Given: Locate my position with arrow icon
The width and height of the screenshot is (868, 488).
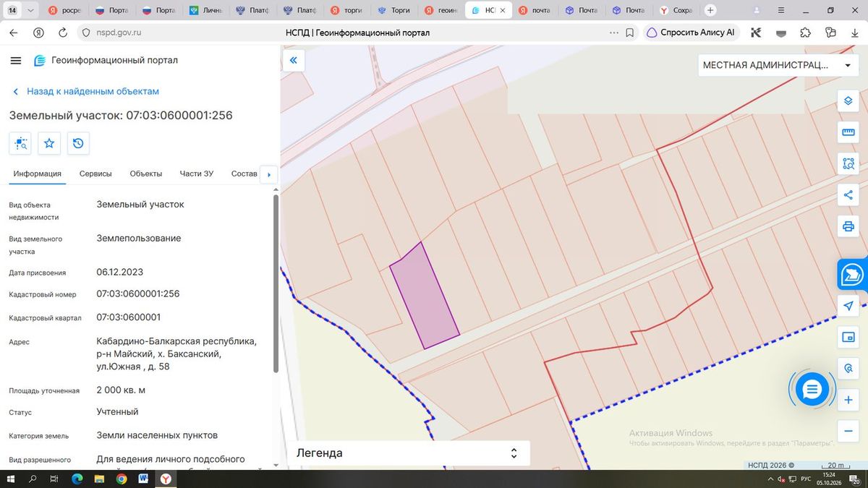Looking at the screenshot, I should (x=848, y=307).
